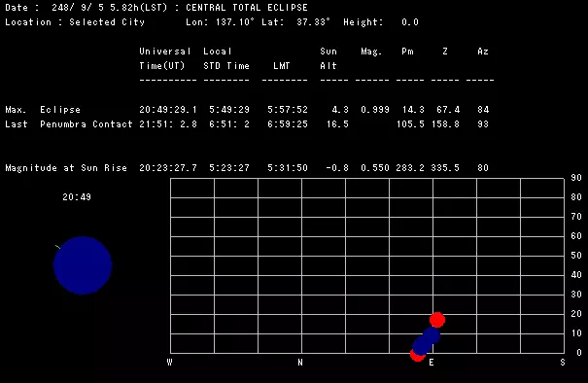Click the large blue eclipsed sun disk

[x=83, y=265]
